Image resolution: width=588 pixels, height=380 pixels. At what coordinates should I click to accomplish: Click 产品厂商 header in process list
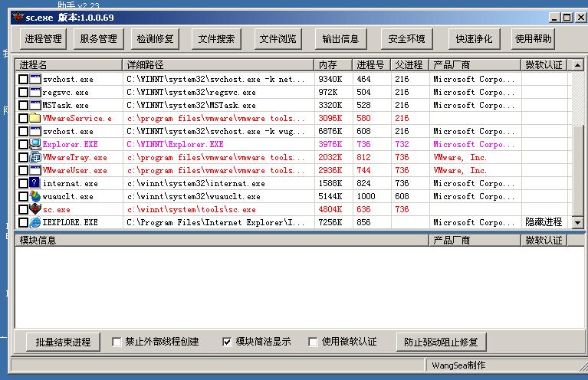(x=475, y=65)
